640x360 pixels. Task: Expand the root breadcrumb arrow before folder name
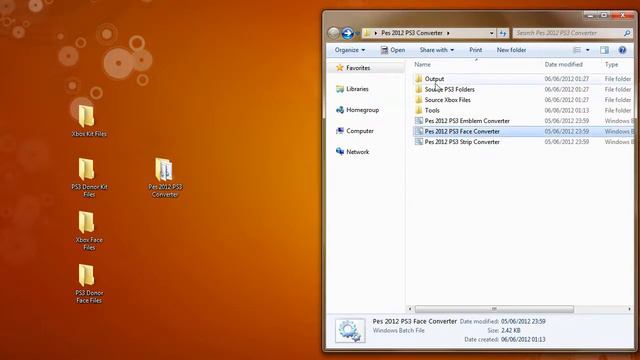point(376,33)
